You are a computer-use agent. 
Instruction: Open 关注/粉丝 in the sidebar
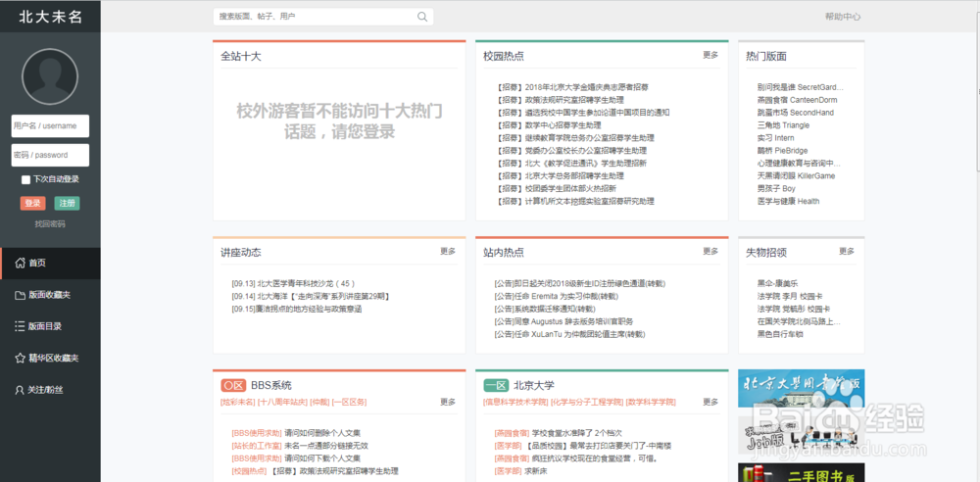click(50, 390)
